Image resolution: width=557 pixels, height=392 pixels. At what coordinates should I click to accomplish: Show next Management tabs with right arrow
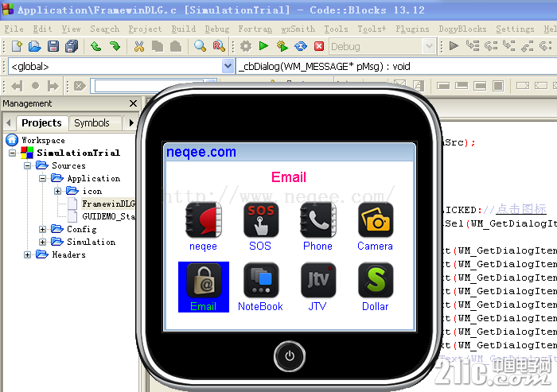point(131,123)
